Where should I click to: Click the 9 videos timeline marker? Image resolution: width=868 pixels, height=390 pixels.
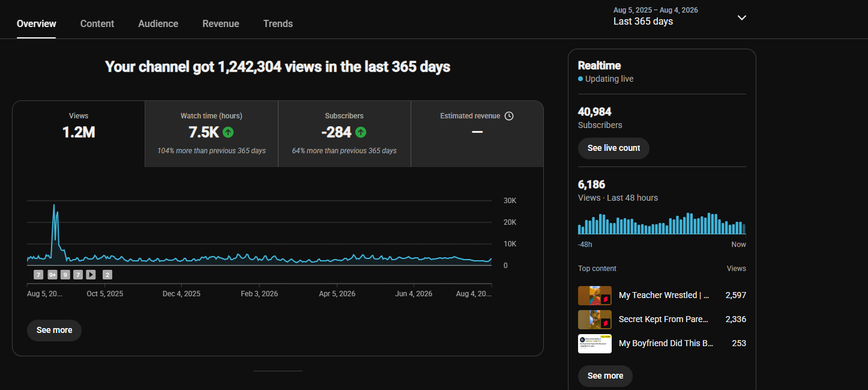coord(65,275)
